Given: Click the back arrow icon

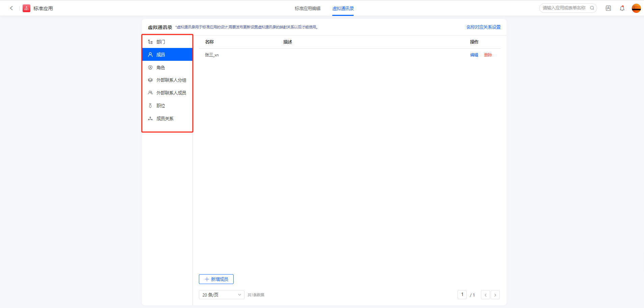Looking at the screenshot, I should [11, 8].
